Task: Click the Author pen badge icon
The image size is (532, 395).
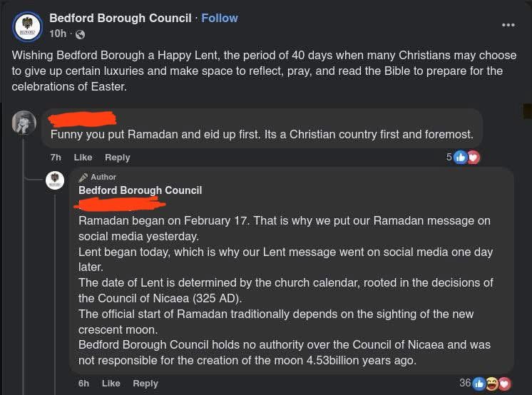Action: point(83,177)
